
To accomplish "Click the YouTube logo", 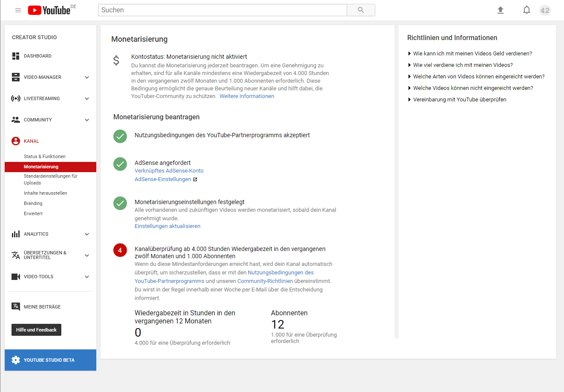I will (x=49, y=10).
